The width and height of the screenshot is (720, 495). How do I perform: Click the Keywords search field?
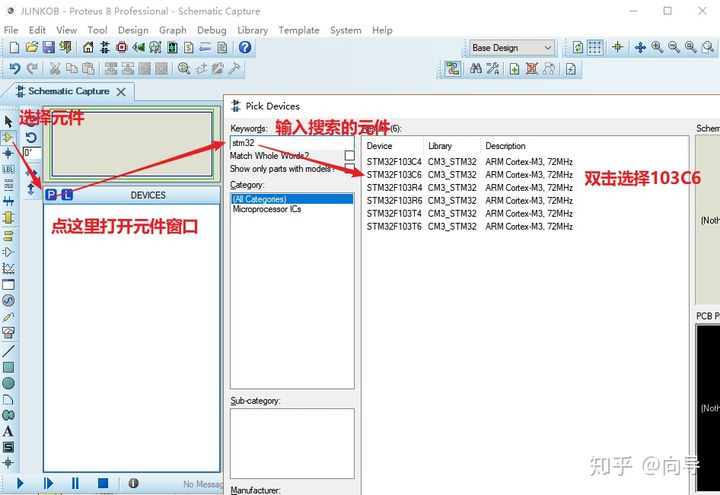(x=292, y=143)
